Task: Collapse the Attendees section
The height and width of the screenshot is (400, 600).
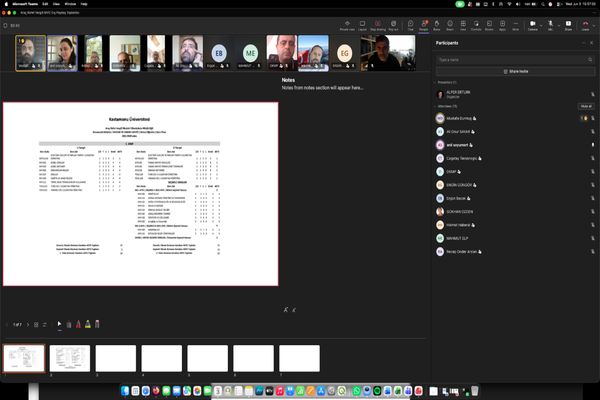Action: coord(435,106)
